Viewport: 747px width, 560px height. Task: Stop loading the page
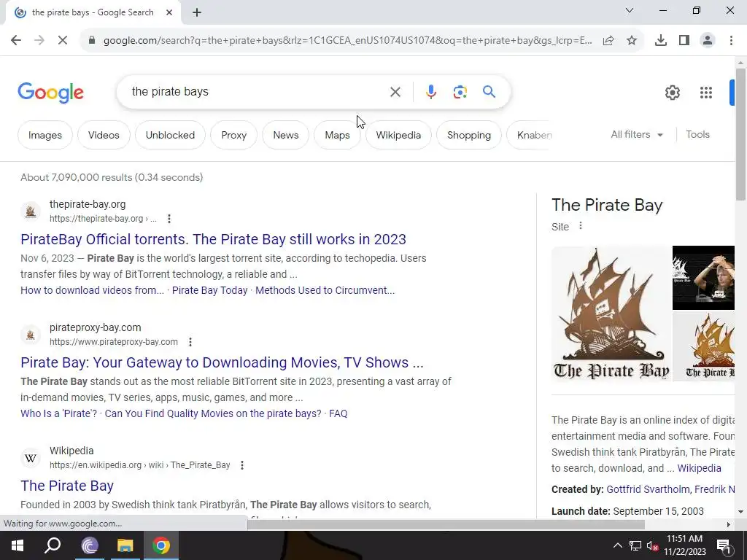[63, 41]
